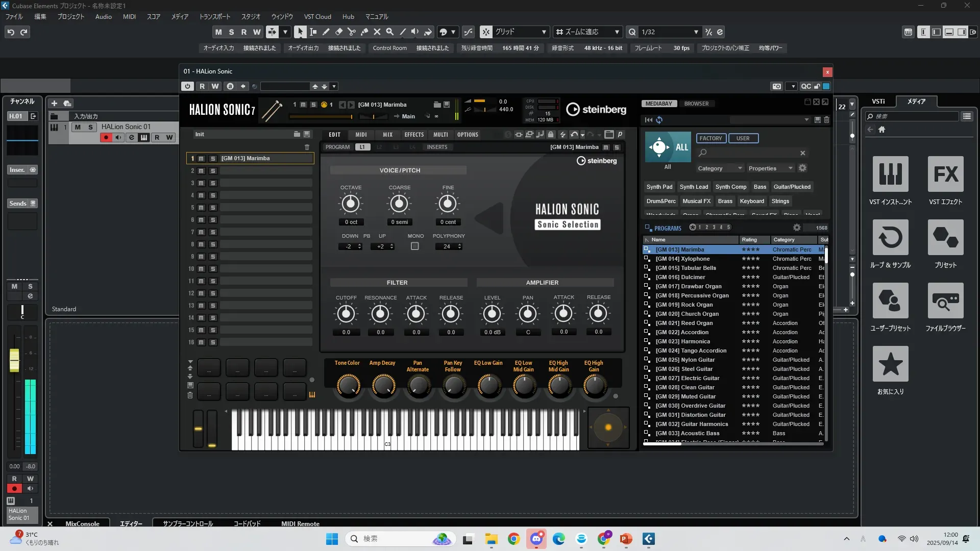Screen dimensions: 980x551
Task: Open the Properties filter dropdown
Action: point(770,168)
